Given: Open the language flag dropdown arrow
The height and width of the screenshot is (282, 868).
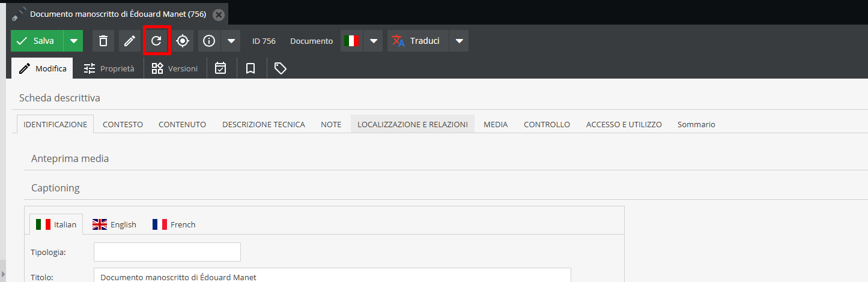Looking at the screenshot, I should pyautogui.click(x=373, y=41).
